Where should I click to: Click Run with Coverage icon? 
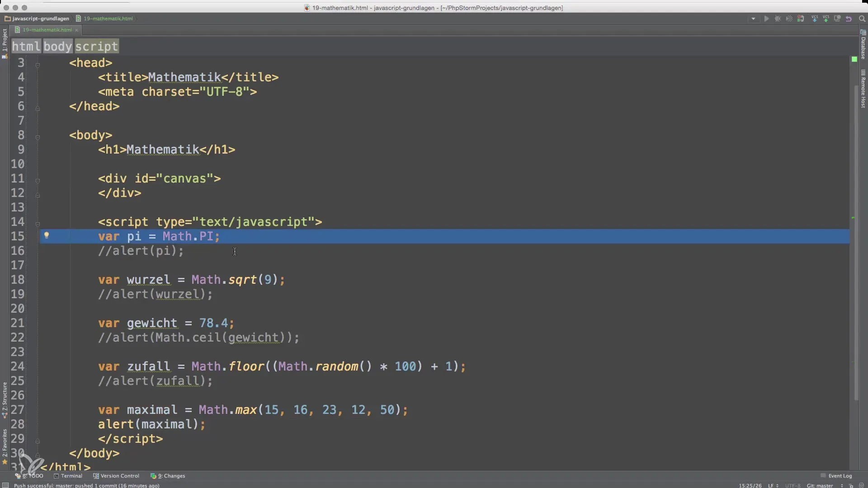coord(789,19)
